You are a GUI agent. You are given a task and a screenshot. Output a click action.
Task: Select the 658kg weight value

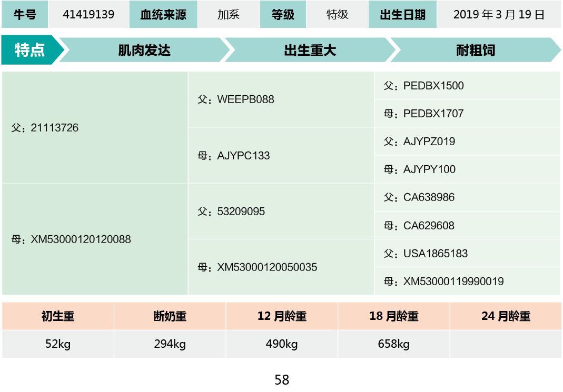coord(393,345)
